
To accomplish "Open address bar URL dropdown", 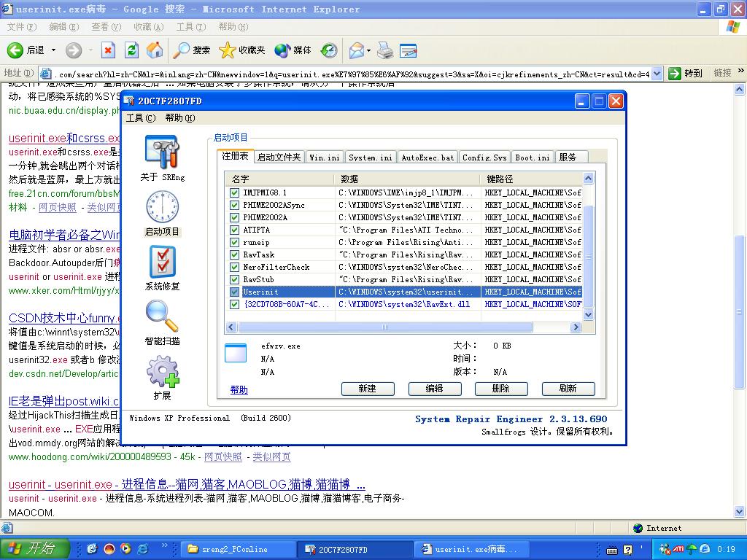I will (x=657, y=74).
